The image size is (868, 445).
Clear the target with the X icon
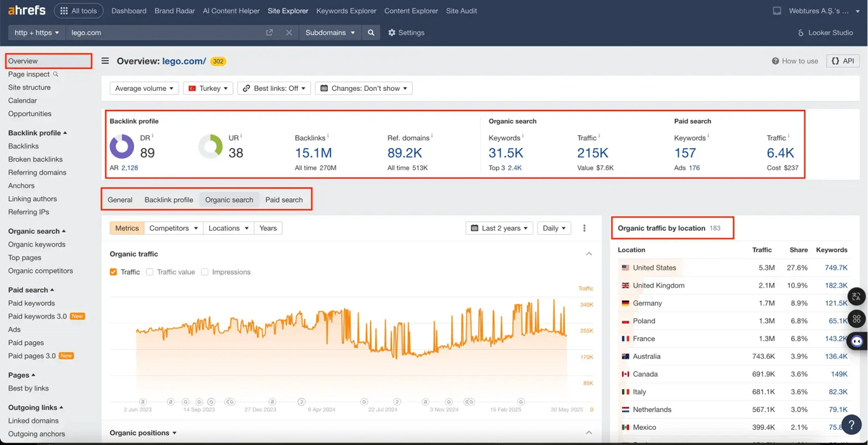coord(289,32)
